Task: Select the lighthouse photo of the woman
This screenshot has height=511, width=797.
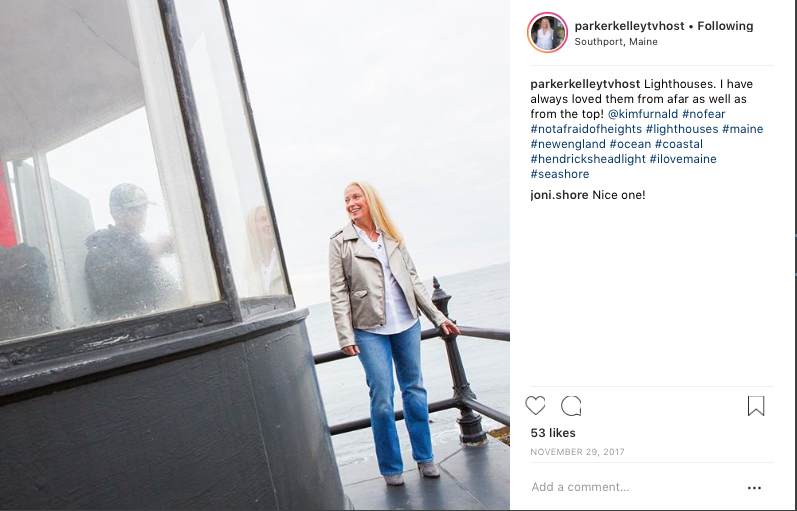Action: click(x=255, y=255)
